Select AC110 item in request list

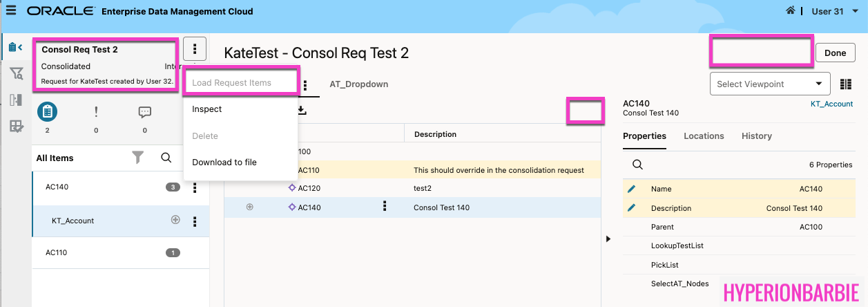(57, 252)
